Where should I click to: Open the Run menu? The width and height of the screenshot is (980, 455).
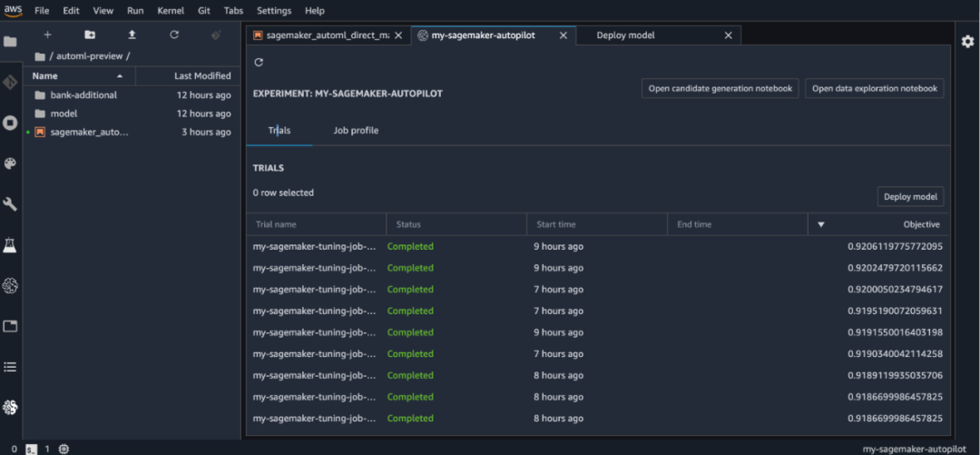[x=135, y=11]
